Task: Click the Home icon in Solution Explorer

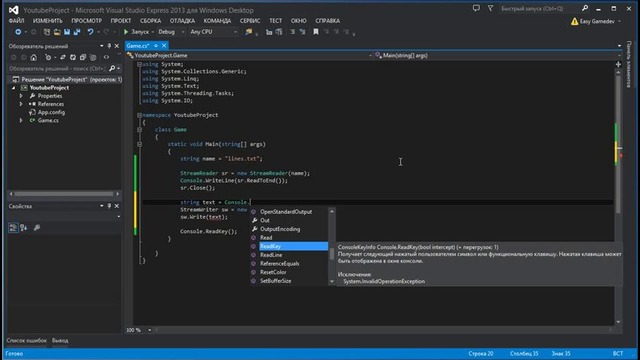Action: 34,58
